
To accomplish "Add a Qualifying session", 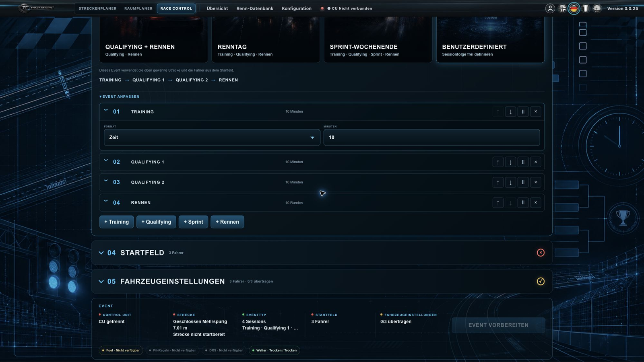I will (x=156, y=222).
